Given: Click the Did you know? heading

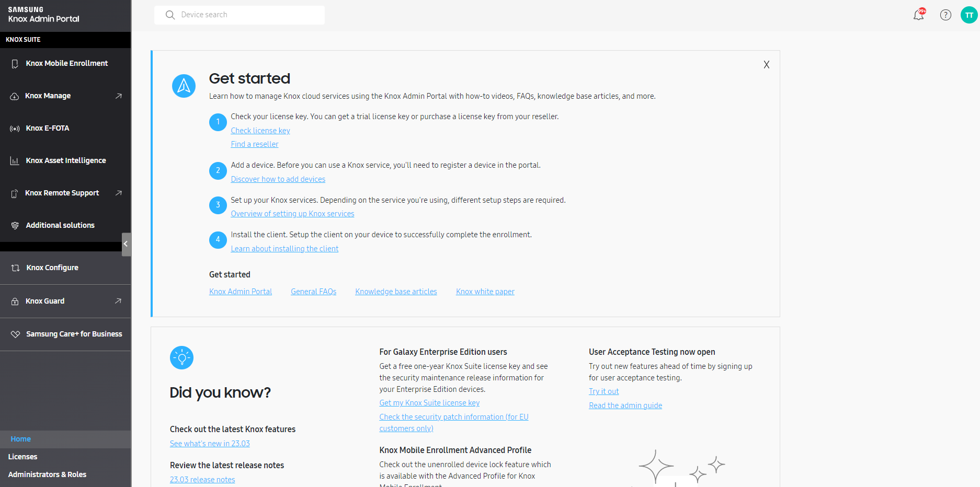Looking at the screenshot, I should click(220, 392).
